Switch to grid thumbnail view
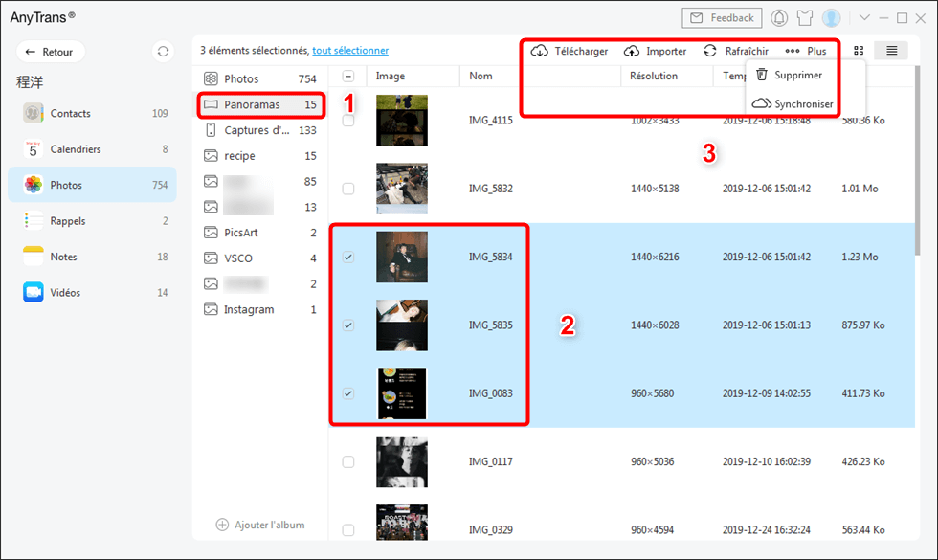Viewport: 938px width, 560px height. [859, 51]
